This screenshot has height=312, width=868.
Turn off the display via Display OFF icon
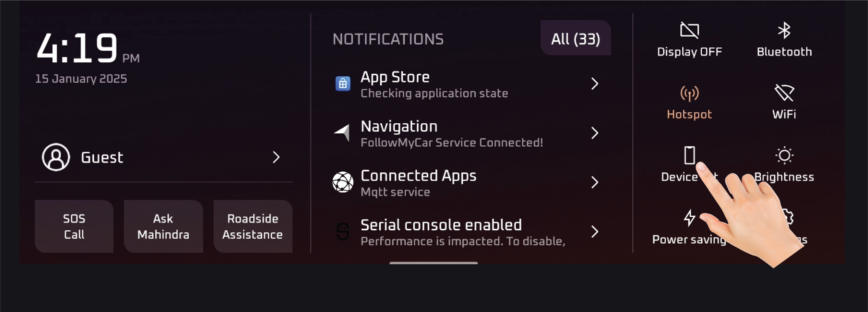pos(689,31)
